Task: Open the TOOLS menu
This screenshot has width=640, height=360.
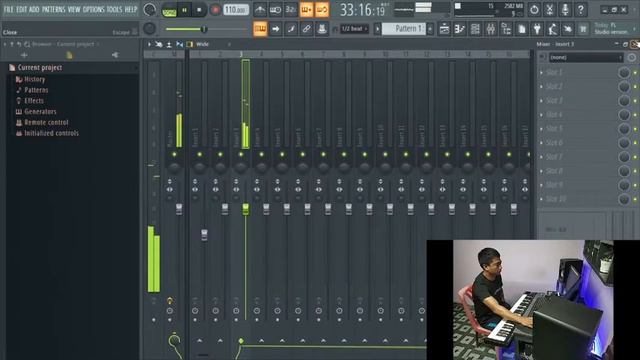Action: pos(114,9)
